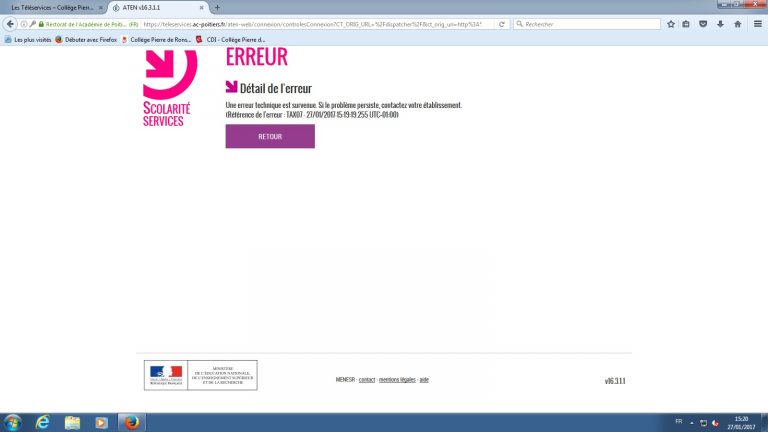Screen dimensions: 768x432
Task: Open the file explorer on the taskbar
Action: [x=72, y=422]
